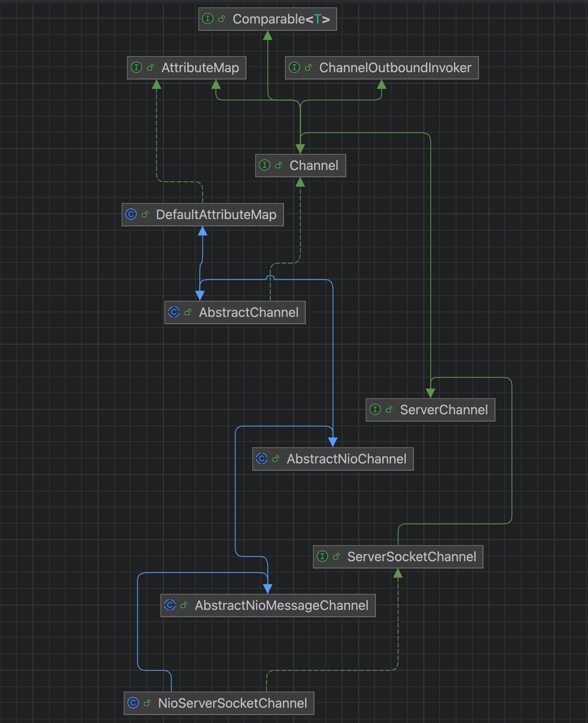Viewport: 588px width, 723px height.
Task: Click the interface icon beside ServerChannel
Action: click(x=375, y=410)
